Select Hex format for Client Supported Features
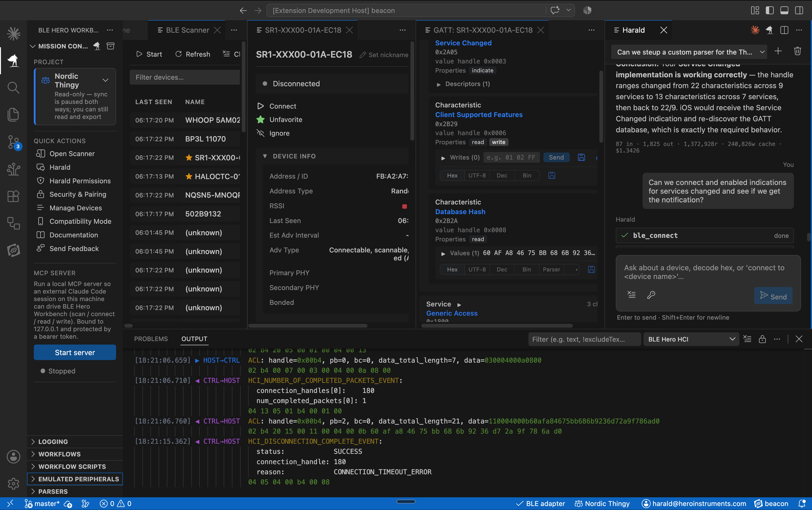The width and height of the screenshot is (812, 510). coord(452,175)
